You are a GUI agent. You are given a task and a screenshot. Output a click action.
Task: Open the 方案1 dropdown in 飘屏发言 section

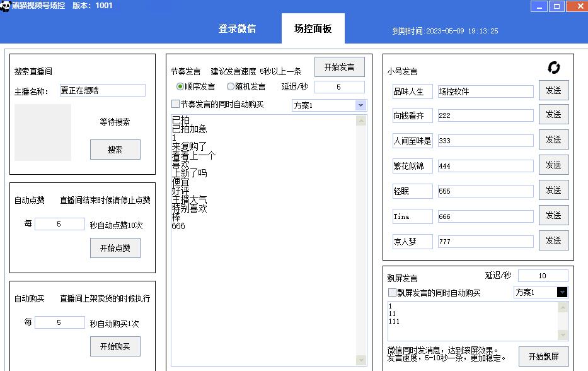point(561,292)
